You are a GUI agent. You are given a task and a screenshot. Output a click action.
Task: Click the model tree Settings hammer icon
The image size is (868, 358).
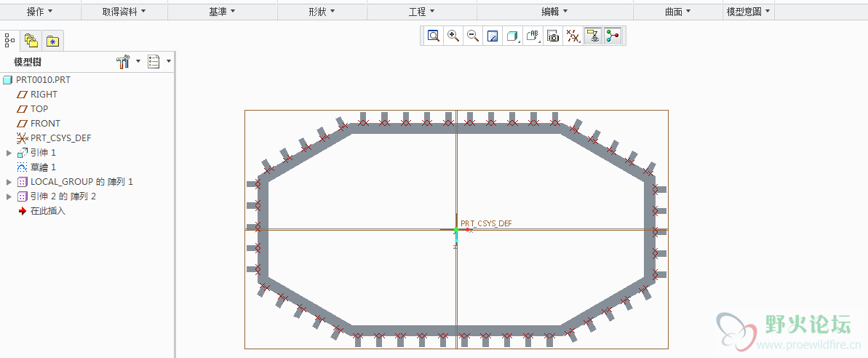pyautogui.click(x=123, y=61)
